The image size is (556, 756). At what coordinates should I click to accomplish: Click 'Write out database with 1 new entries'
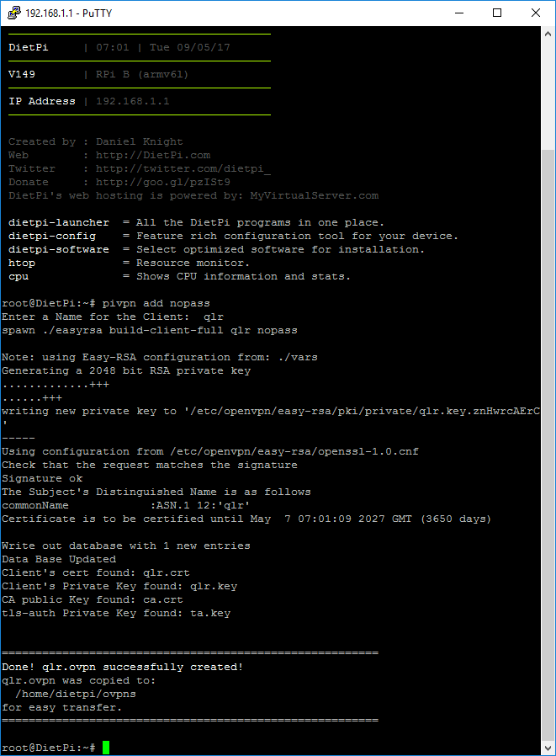(125, 546)
